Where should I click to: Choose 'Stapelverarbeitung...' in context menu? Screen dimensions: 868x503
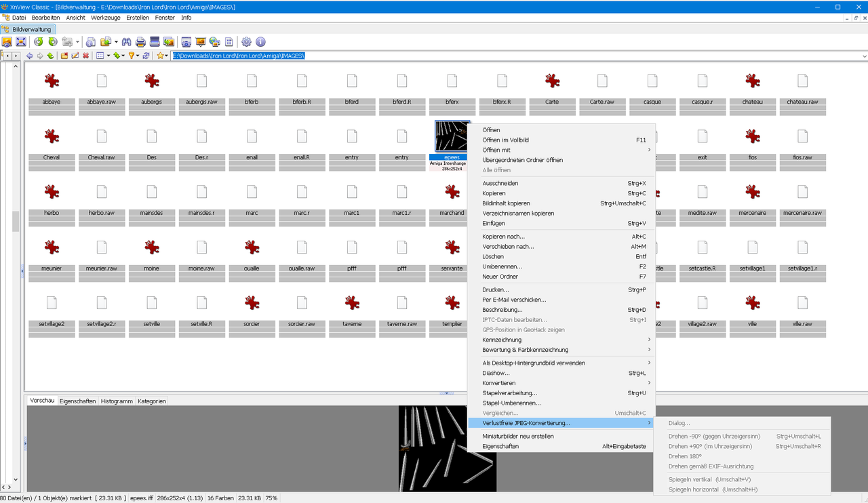[561, 393]
